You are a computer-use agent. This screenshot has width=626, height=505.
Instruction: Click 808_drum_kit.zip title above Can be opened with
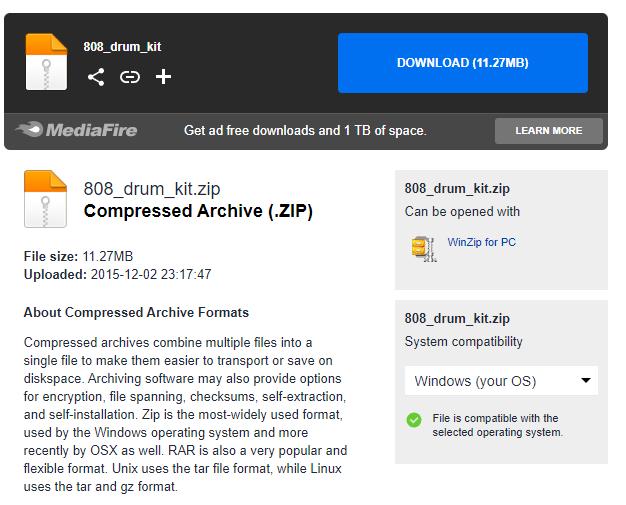[x=457, y=188]
